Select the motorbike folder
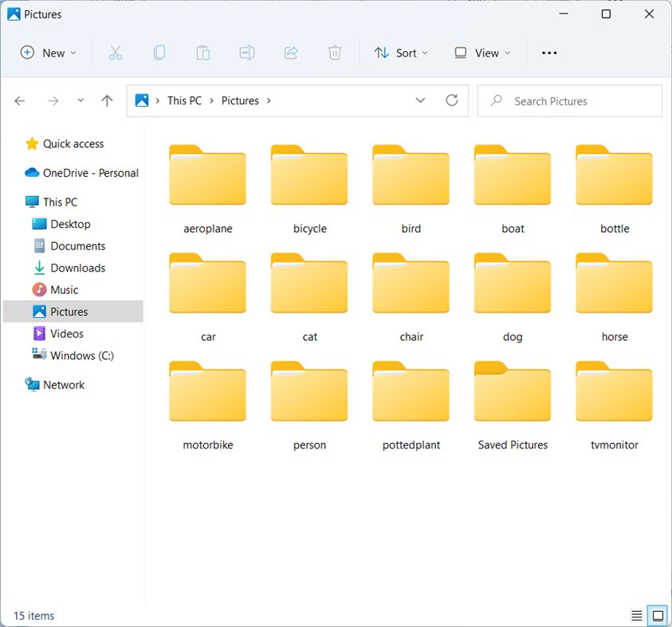 coord(208,406)
